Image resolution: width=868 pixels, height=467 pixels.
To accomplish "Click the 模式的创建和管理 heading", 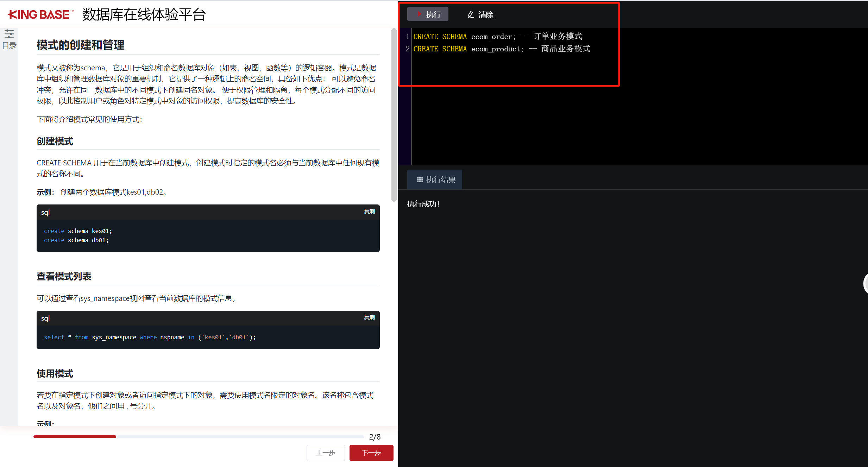I will click(81, 45).
